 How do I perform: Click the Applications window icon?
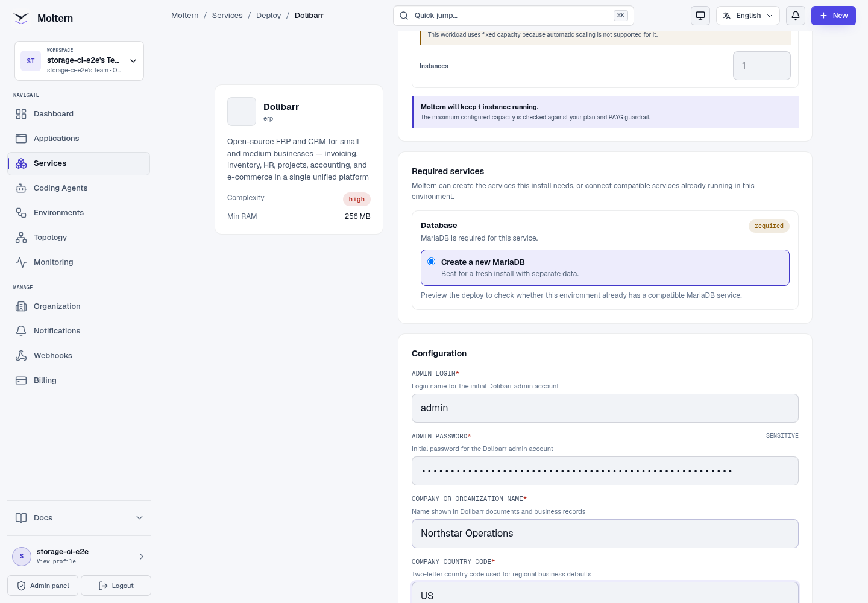[21, 139]
